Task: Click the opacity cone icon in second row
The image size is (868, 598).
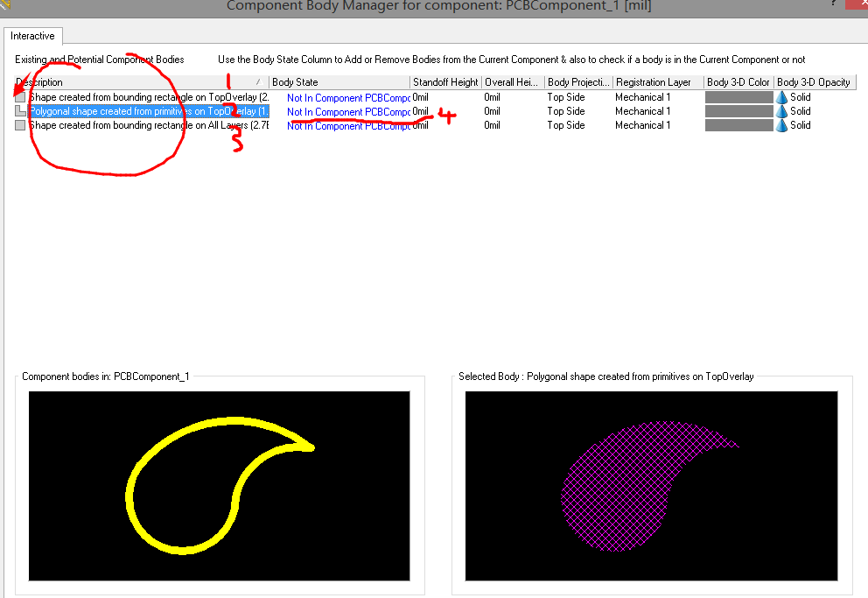Action: coord(781,111)
